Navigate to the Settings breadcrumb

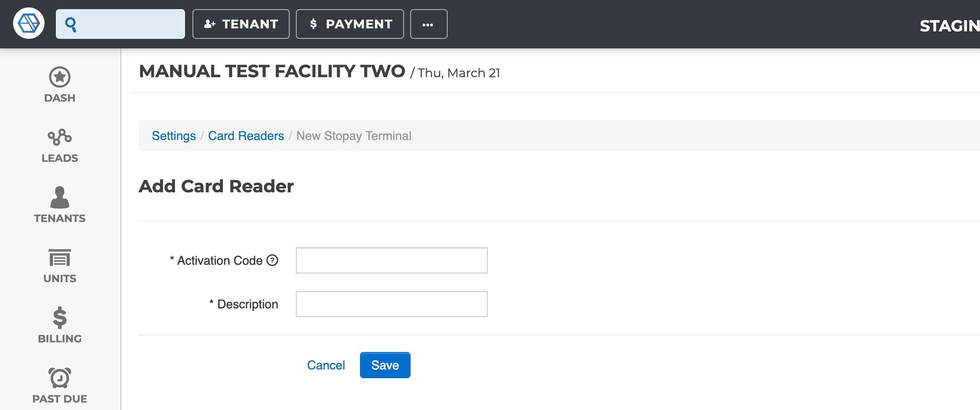174,136
